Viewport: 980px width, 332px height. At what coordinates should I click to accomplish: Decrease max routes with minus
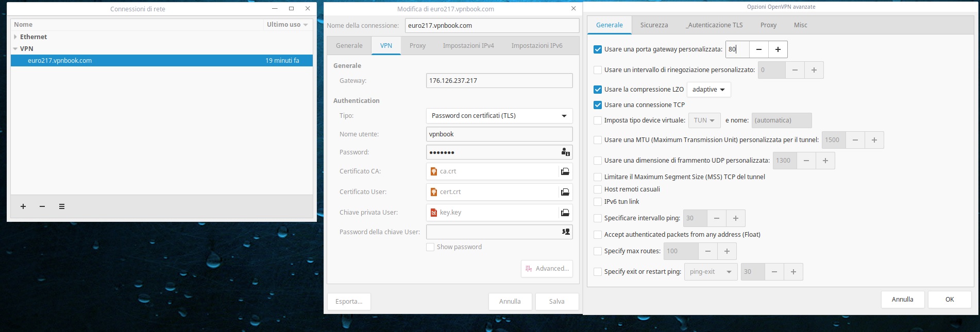(708, 251)
